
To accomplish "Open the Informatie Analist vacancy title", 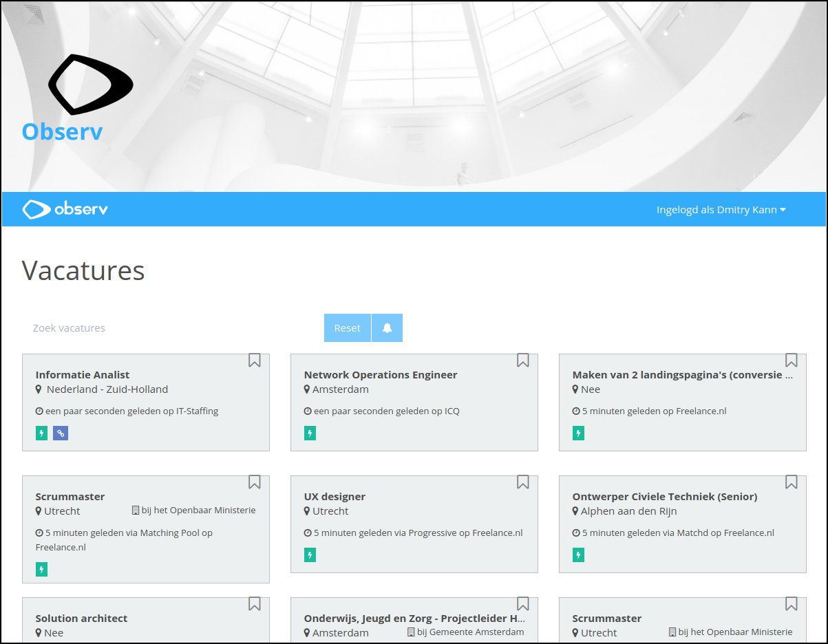I will tap(83, 375).
